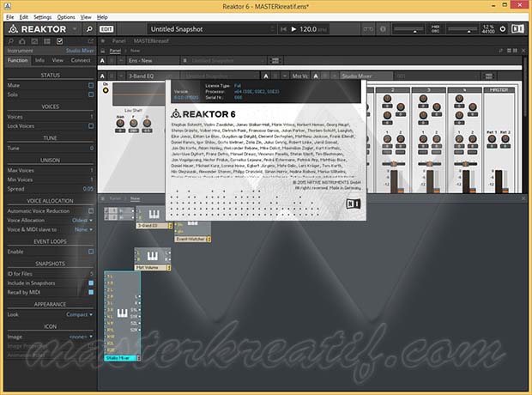Enable the Solo checkbox
Screen dimensions: 532x395
click(91, 94)
